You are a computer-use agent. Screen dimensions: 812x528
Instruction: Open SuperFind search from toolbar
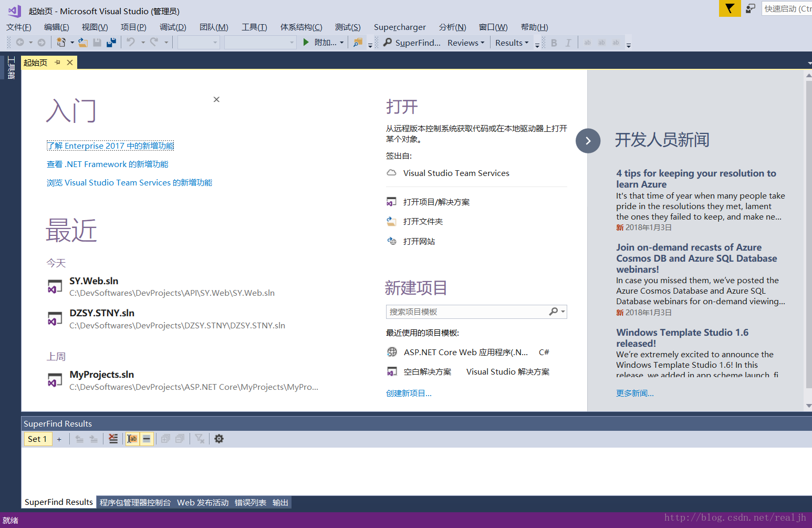pos(412,43)
